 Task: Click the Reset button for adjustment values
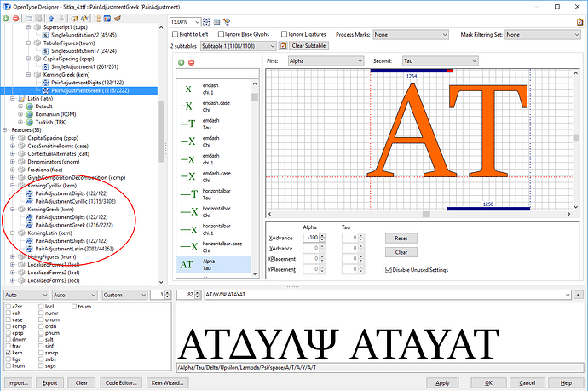(401, 238)
